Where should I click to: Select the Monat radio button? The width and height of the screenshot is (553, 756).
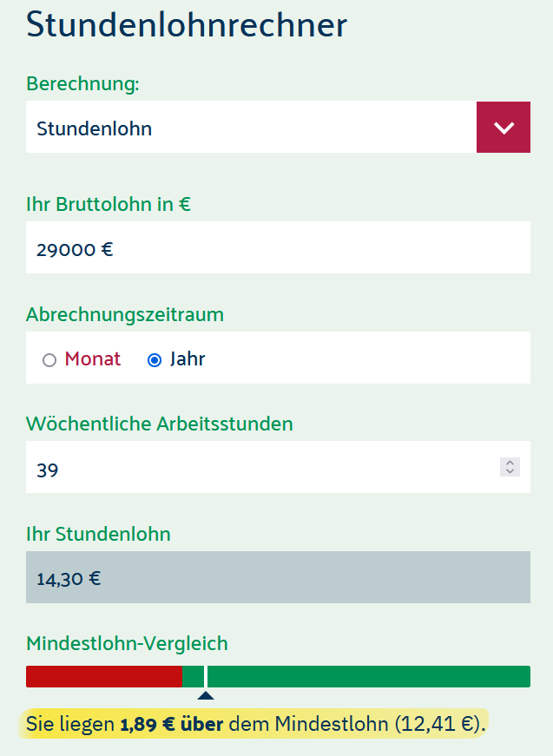coord(49,360)
